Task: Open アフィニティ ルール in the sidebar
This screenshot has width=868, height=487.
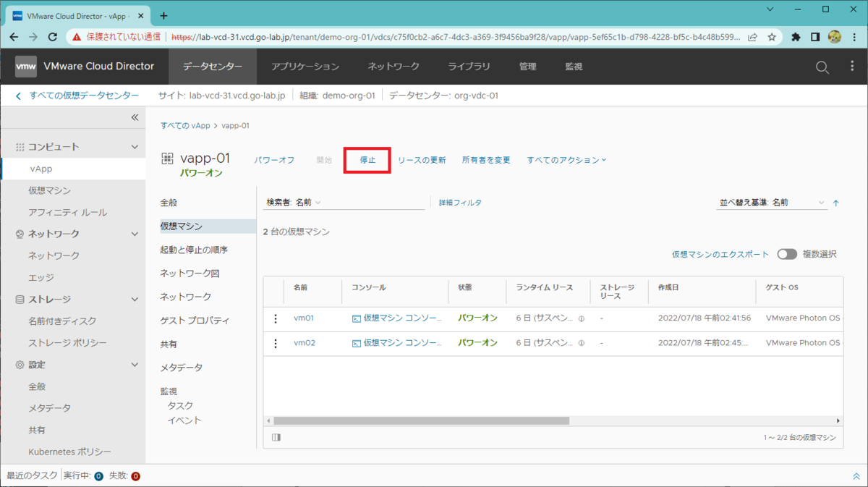Action: coord(67,212)
